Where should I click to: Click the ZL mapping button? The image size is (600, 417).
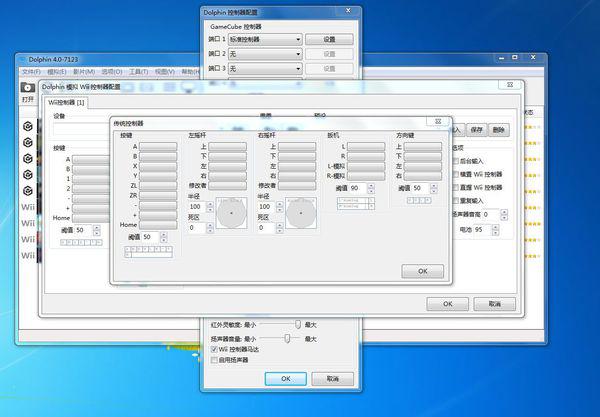(158, 186)
